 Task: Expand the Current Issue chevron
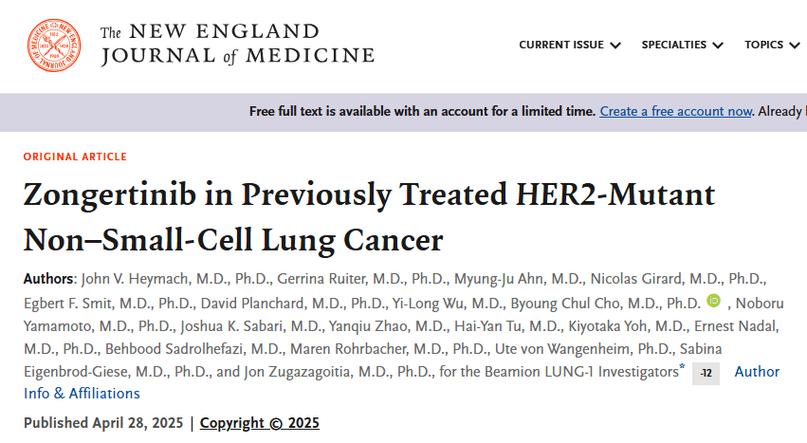coord(615,45)
